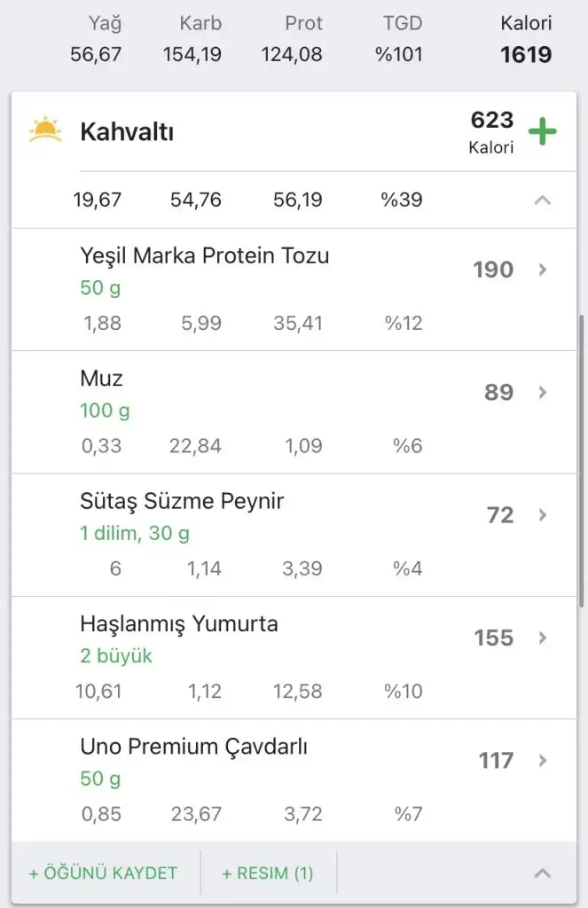Viewport: 588px width, 908px height.
Task: Open Uno Premium Çavdarlı details arrow
Action: pos(544,760)
